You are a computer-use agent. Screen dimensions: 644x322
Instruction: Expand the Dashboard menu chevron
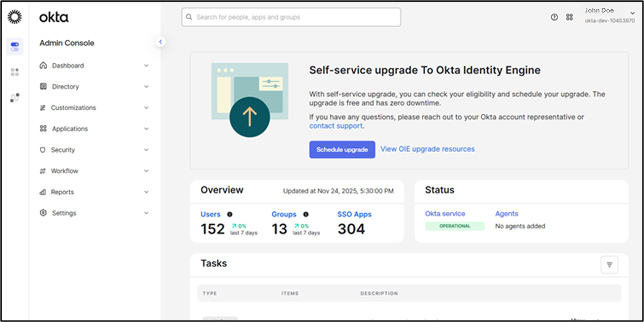[146, 66]
